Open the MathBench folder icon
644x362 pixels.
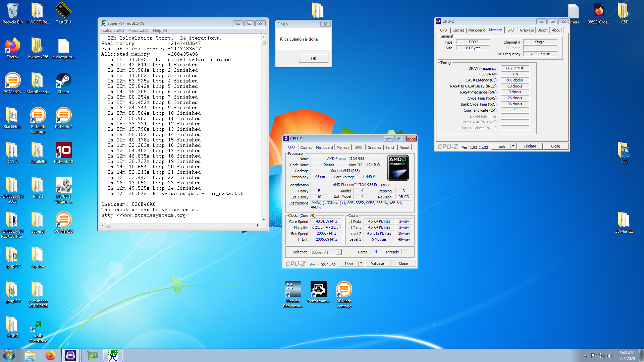pyautogui.click(x=38, y=83)
